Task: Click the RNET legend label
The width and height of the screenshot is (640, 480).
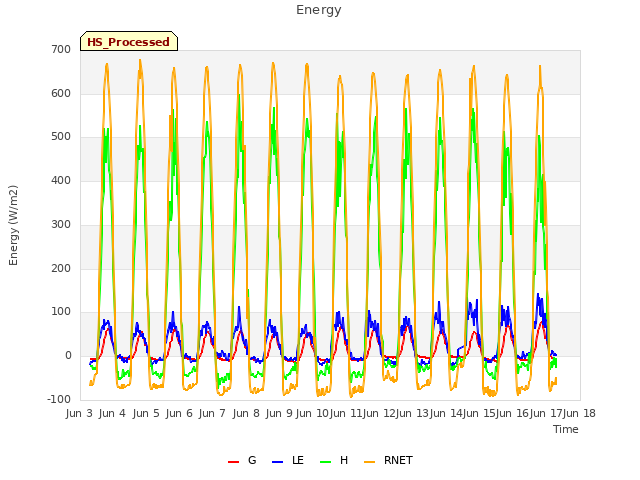Action: click(x=398, y=460)
